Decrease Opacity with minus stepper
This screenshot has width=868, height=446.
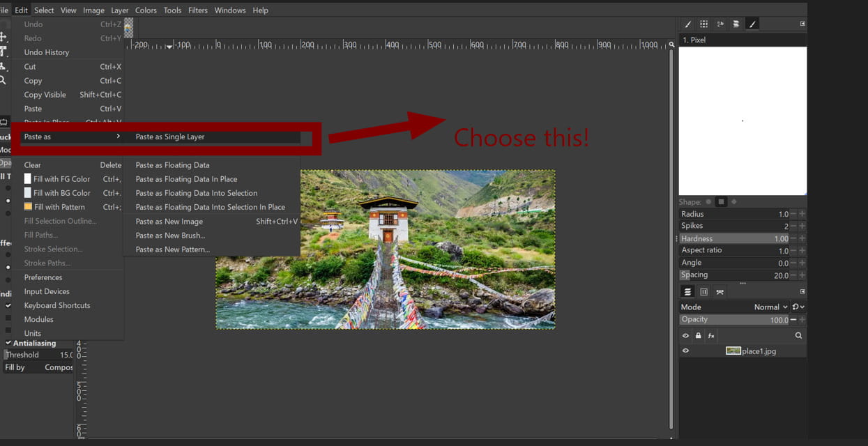click(793, 320)
